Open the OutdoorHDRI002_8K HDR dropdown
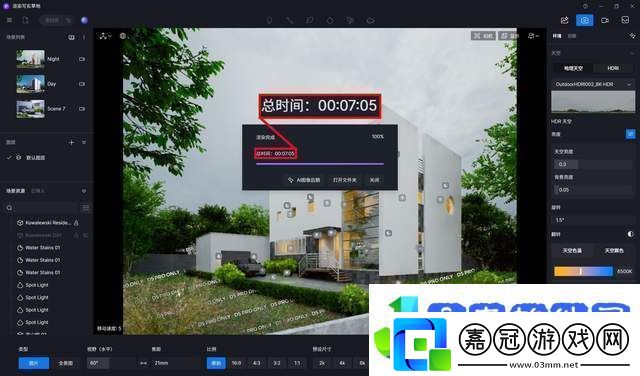 (593, 84)
